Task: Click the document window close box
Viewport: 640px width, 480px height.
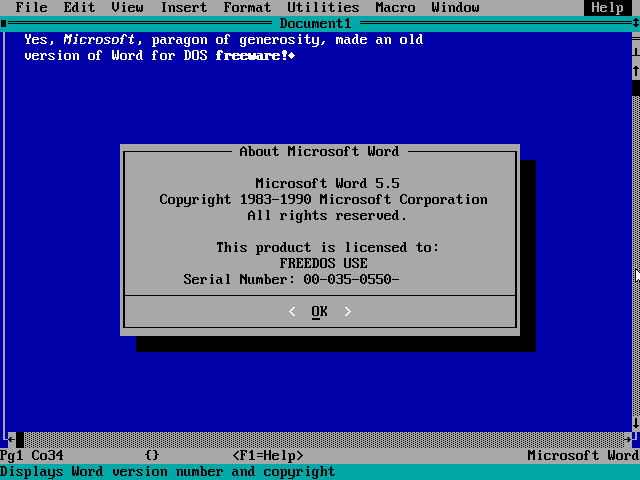Action: (x=4, y=24)
